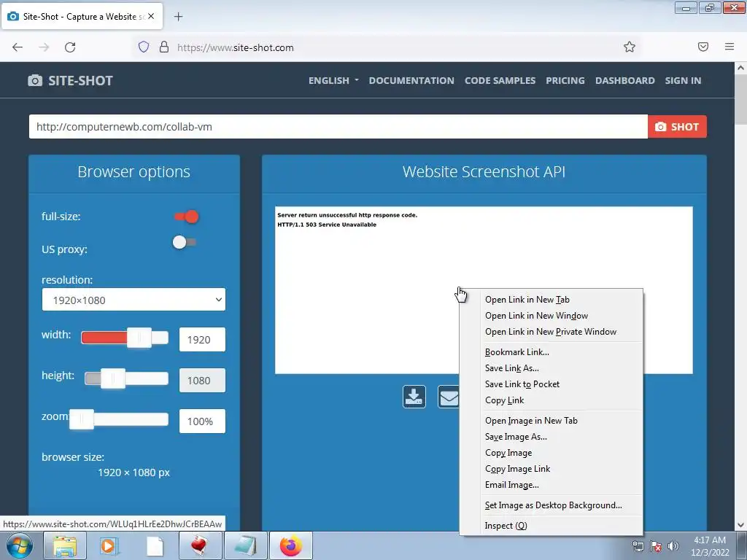Viewport: 747px width, 560px height.
Task: Click the SITE-SHOT logo text
Action: point(80,80)
